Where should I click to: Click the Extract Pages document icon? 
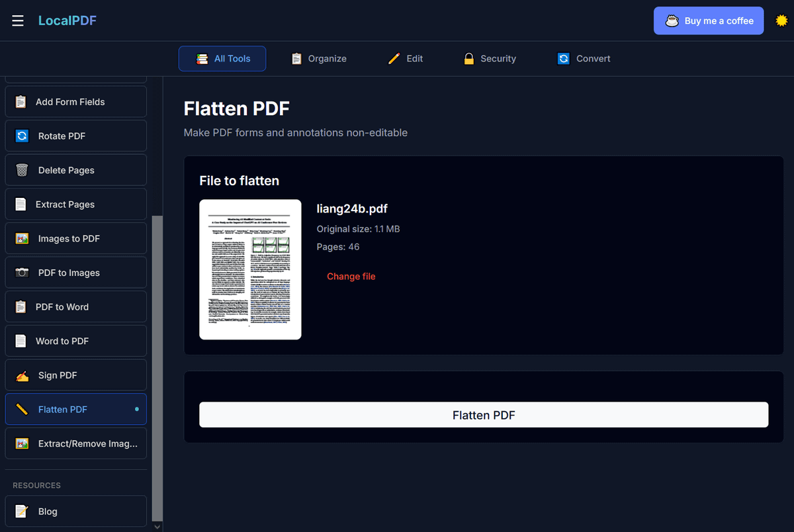(21, 204)
